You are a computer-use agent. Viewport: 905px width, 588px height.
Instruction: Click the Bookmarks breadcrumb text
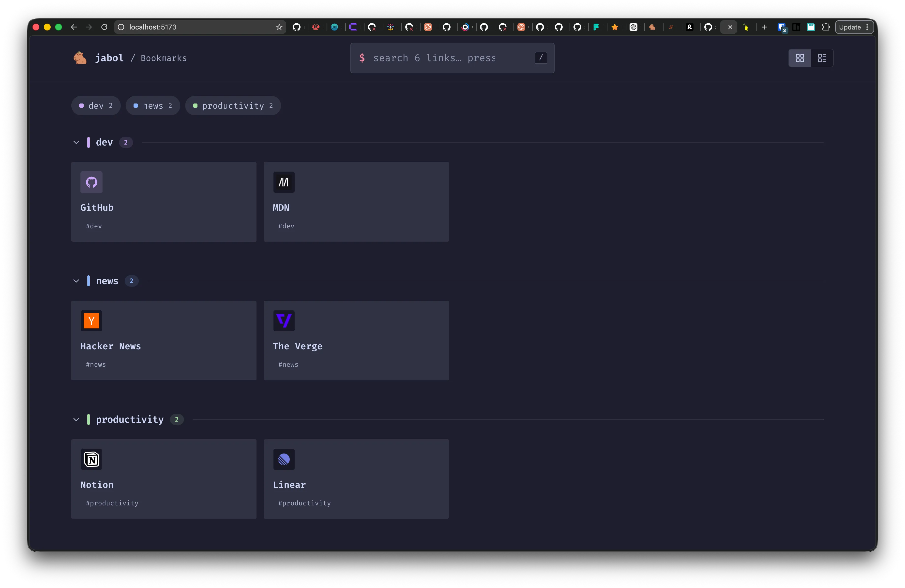pyautogui.click(x=164, y=58)
